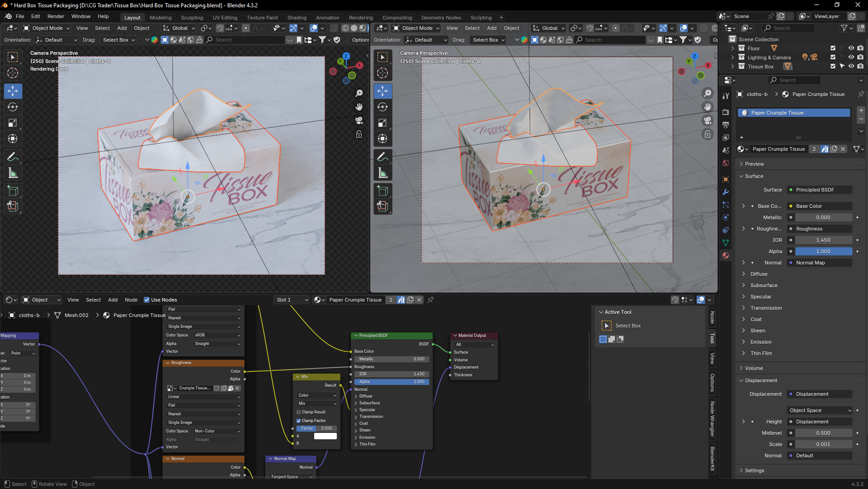The height and width of the screenshot is (489, 868).
Task: Click Normal Map link in Surface panel
Action: coord(819,263)
